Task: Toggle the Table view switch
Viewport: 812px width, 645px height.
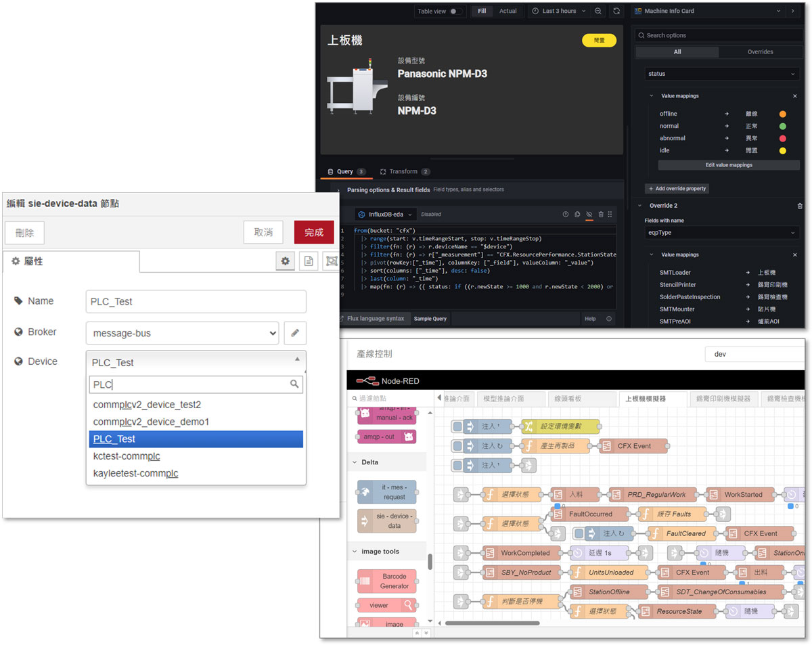Action: tap(457, 12)
